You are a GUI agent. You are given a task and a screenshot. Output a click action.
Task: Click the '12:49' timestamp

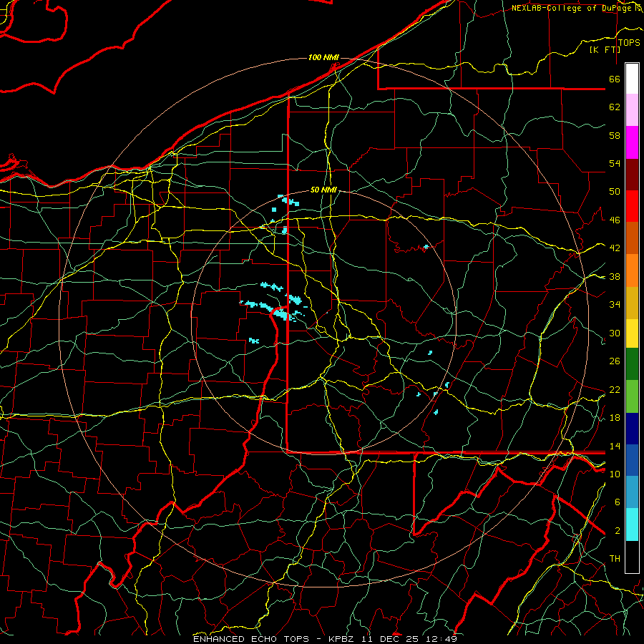click(441, 639)
